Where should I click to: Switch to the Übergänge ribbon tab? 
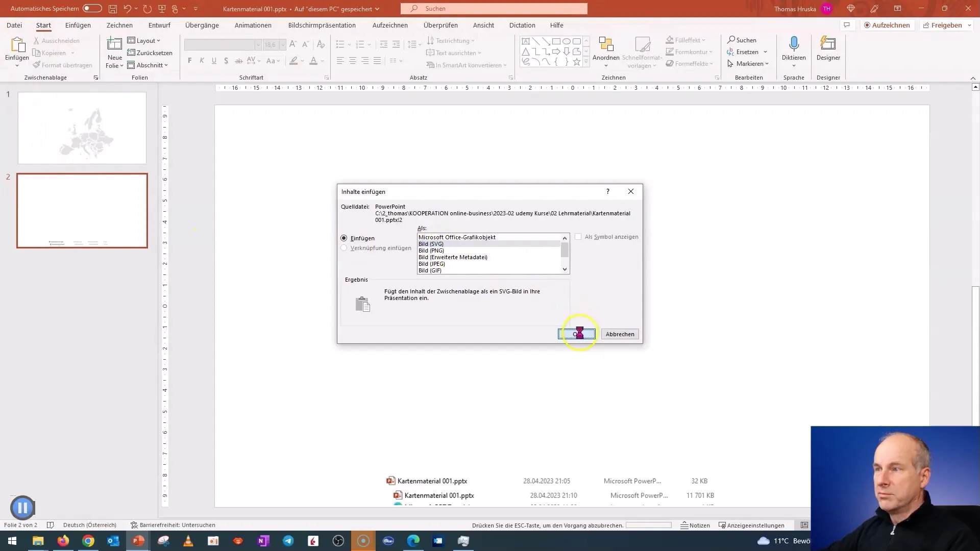pos(202,25)
